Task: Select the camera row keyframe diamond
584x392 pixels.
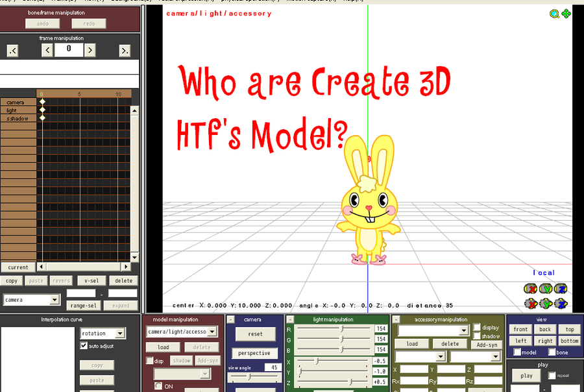Action: 42,102
